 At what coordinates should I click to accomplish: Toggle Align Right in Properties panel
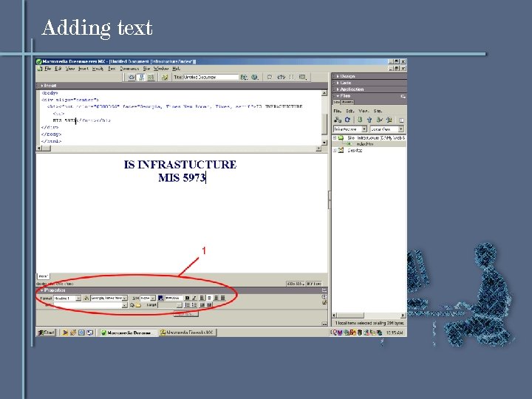[x=216, y=298]
